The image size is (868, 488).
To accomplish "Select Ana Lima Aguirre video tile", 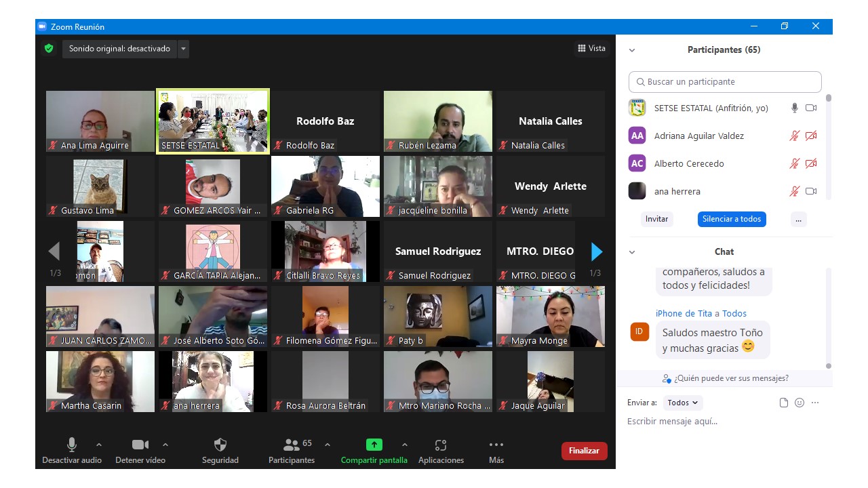I will (x=100, y=121).
